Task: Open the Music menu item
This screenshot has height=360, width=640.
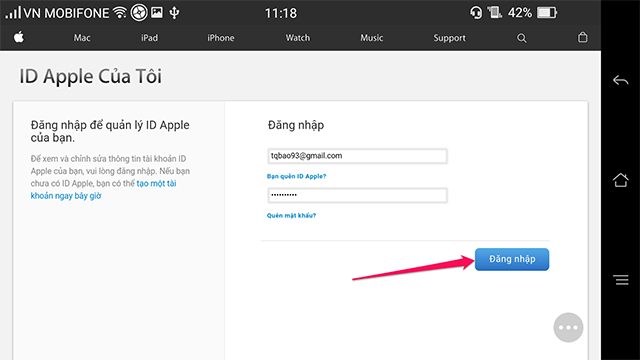Action: (371, 38)
